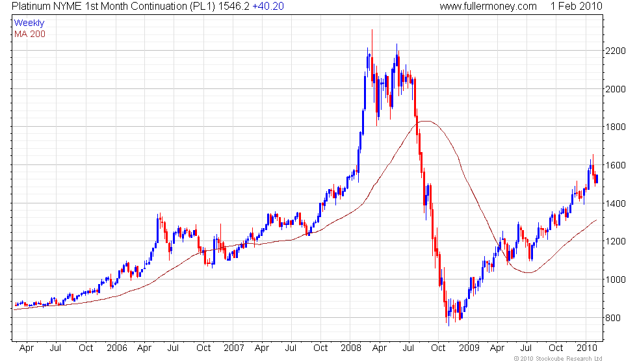Select the blue 'Weekly' legend label
Viewport: 637px width, 364px height.
click(x=29, y=23)
